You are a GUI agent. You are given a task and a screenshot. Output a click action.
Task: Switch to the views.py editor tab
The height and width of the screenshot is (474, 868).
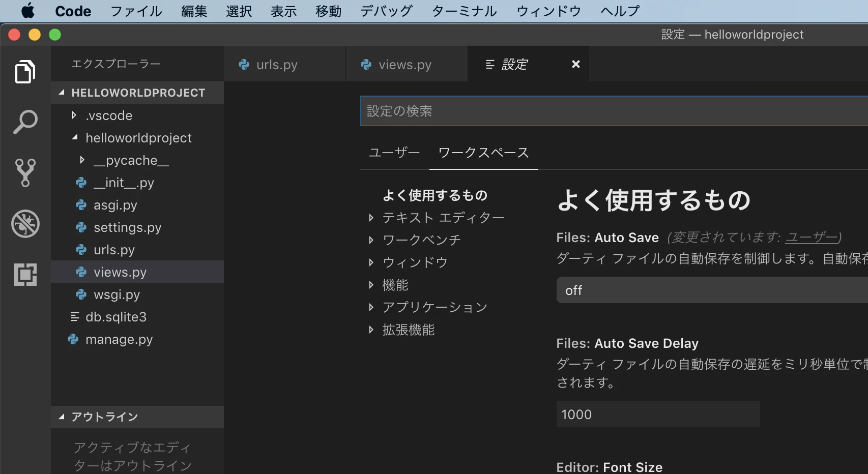coord(404,65)
